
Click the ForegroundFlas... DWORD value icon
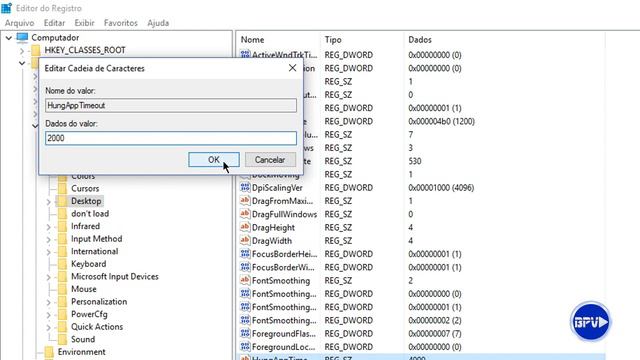tap(245, 333)
